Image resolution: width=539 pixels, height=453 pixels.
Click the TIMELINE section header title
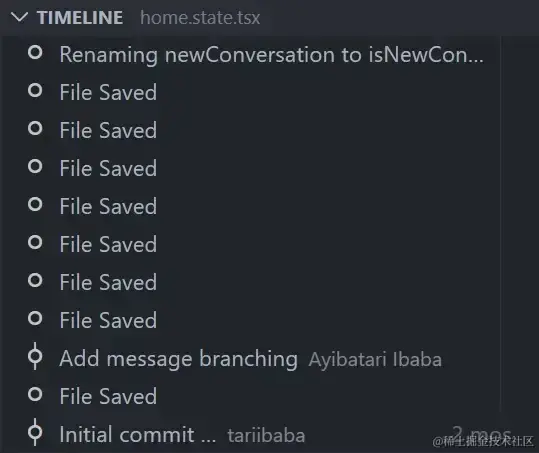point(80,17)
